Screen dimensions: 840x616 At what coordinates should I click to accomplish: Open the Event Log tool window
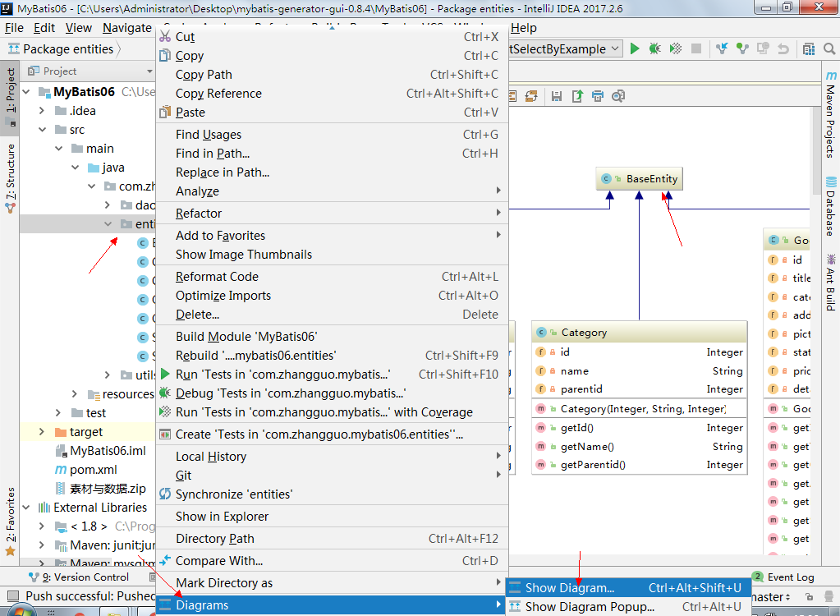click(783, 577)
